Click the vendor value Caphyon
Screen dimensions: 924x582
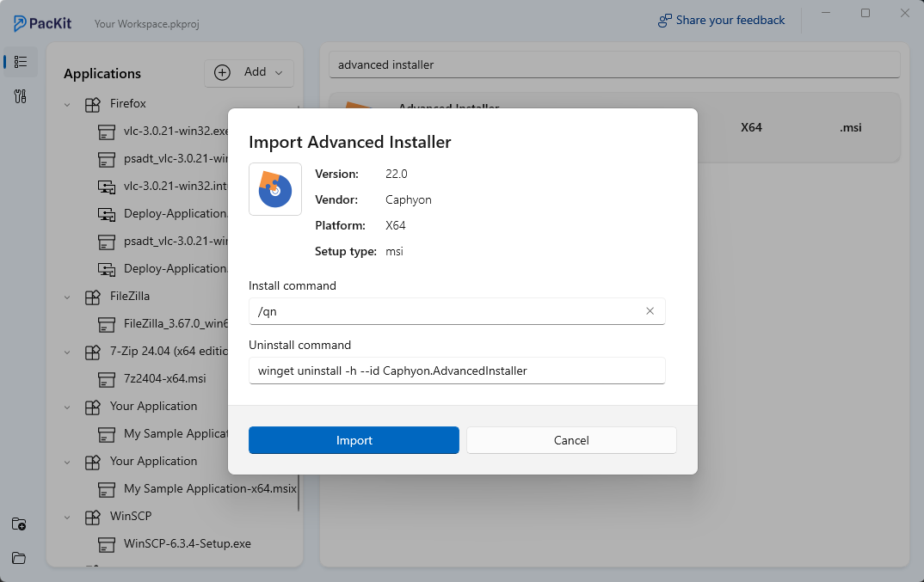click(x=409, y=199)
